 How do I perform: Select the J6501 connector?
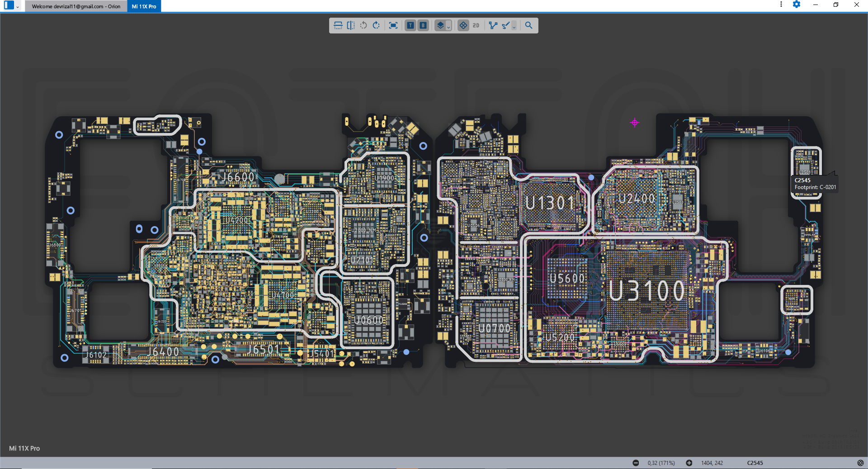coord(264,350)
